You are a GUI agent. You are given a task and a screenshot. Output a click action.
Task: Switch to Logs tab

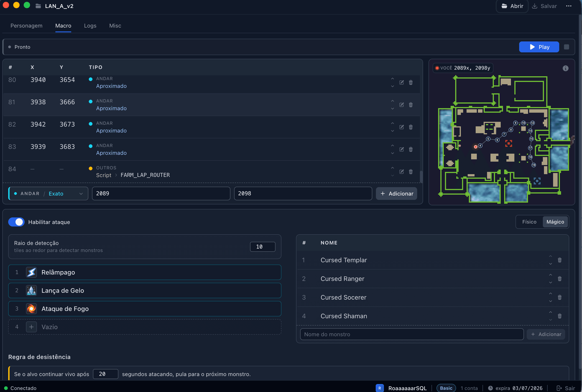90,26
